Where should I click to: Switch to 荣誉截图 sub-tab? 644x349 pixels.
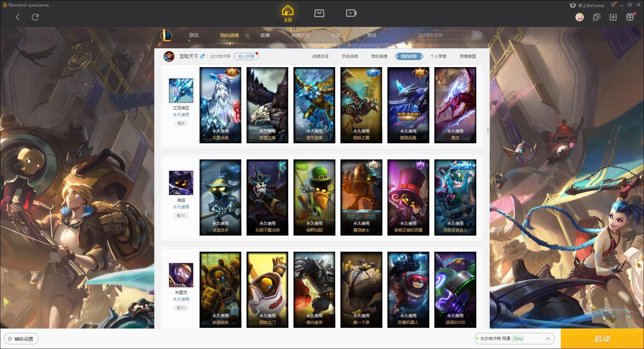pos(468,56)
